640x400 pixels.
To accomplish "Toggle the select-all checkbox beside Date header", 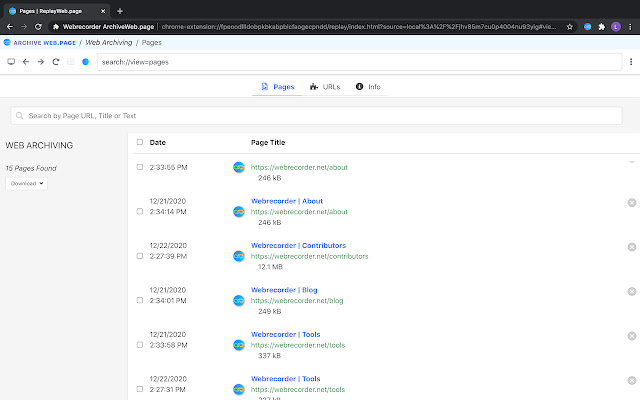I will click(x=140, y=142).
